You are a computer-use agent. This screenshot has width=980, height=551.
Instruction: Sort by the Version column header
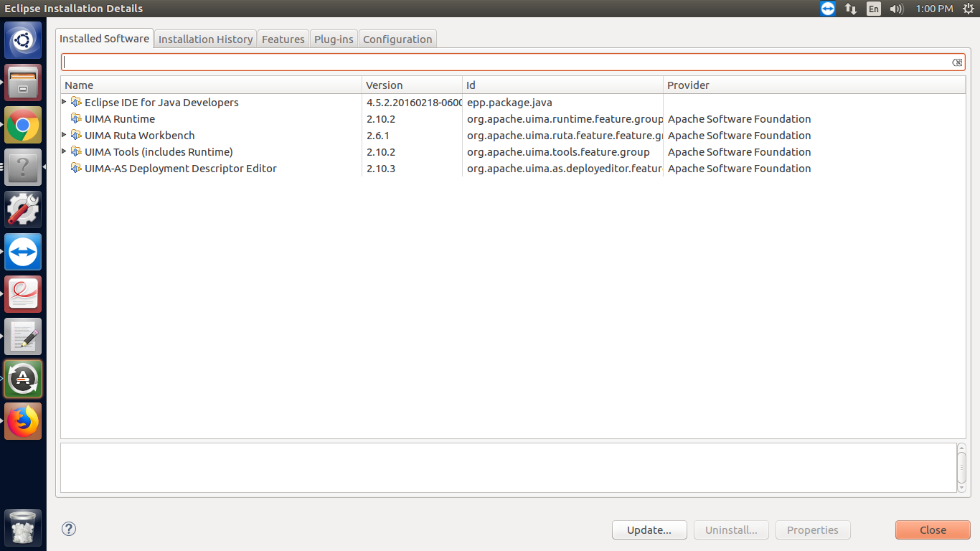[413, 85]
